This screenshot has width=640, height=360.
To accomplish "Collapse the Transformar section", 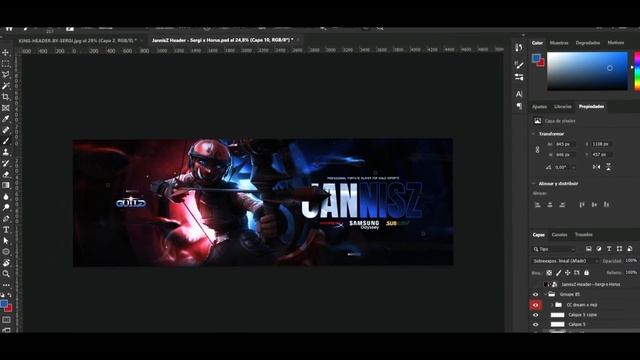I will pyautogui.click(x=533, y=134).
